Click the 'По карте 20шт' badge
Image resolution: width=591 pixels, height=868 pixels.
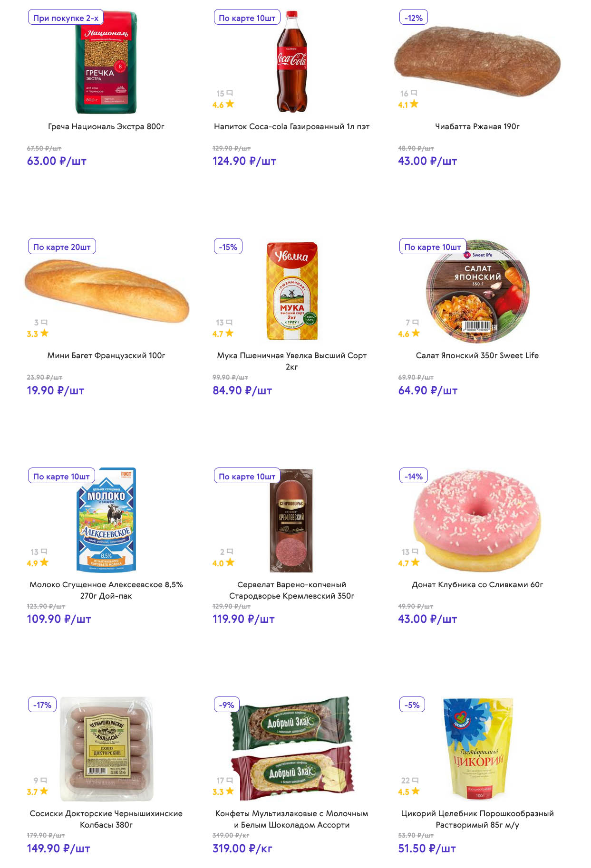pyautogui.click(x=62, y=247)
